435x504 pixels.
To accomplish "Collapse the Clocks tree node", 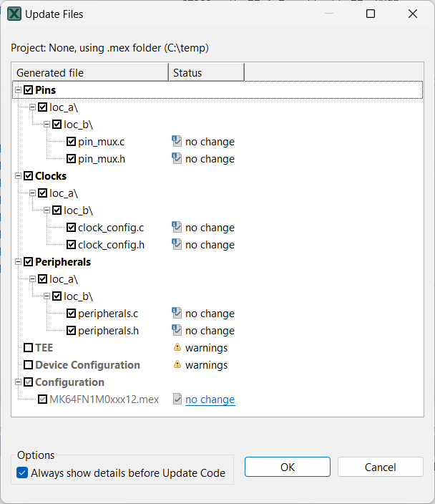I will point(19,176).
